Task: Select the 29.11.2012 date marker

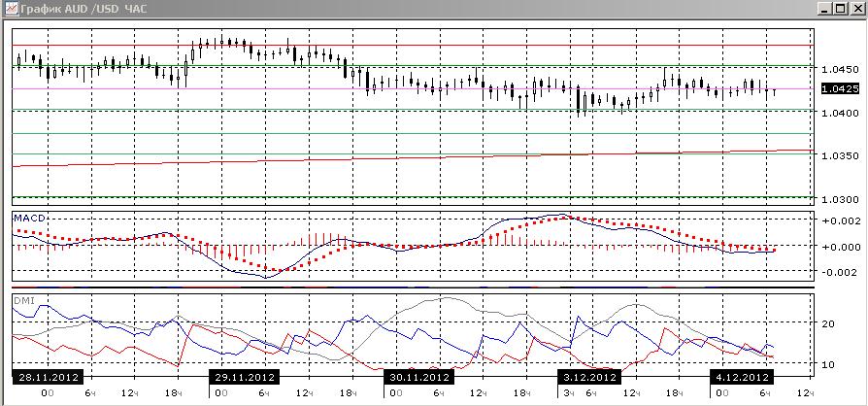Action: coord(245,377)
